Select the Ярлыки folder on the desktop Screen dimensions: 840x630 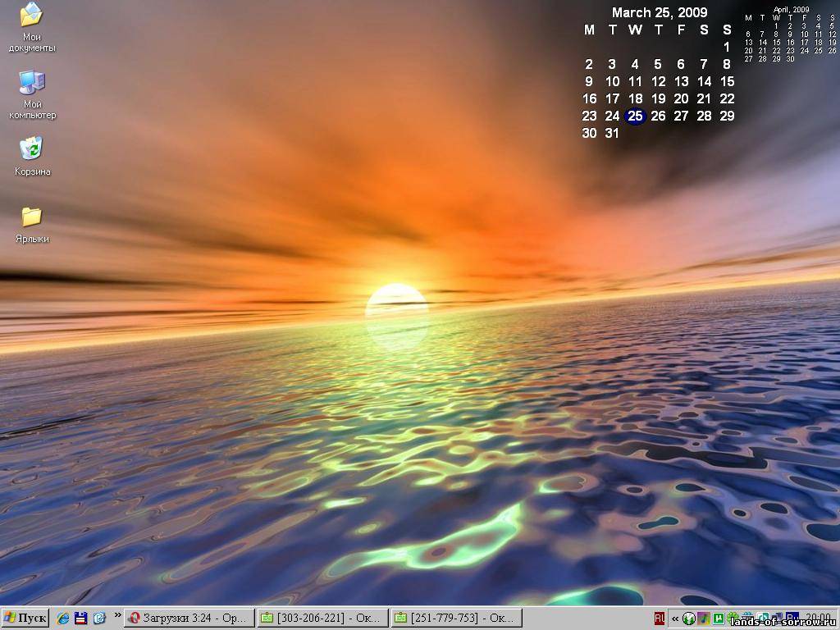pyautogui.click(x=32, y=225)
